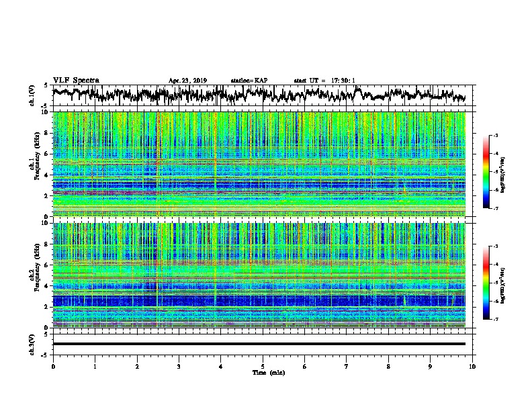The image size is (532, 411).
Task: Click the "-7" label on ch.2 colorbar
Action: point(496,319)
